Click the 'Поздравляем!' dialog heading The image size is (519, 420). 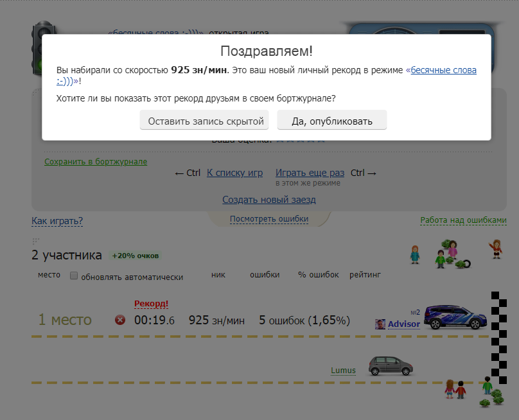pos(267,51)
